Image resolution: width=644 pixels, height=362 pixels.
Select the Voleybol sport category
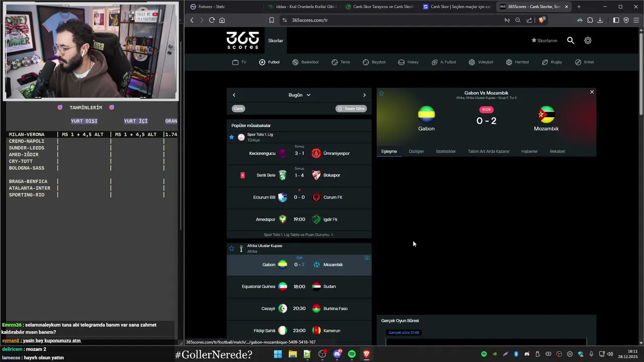480,62
